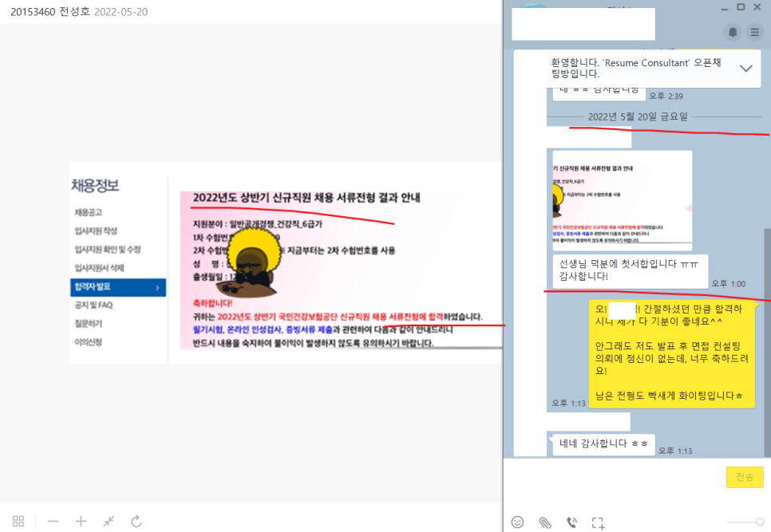Image resolution: width=771 pixels, height=532 pixels.
Task: Maximize the chat window
Action: click(x=741, y=7)
